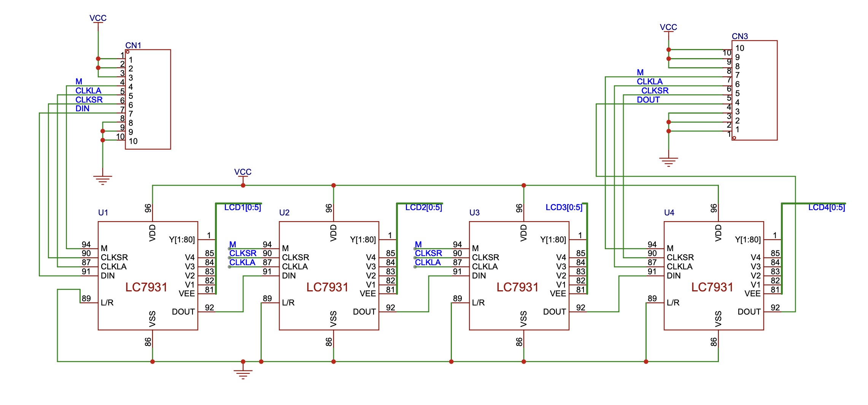Select the ground symbol on the bottom VSS rail

coord(243,375)
